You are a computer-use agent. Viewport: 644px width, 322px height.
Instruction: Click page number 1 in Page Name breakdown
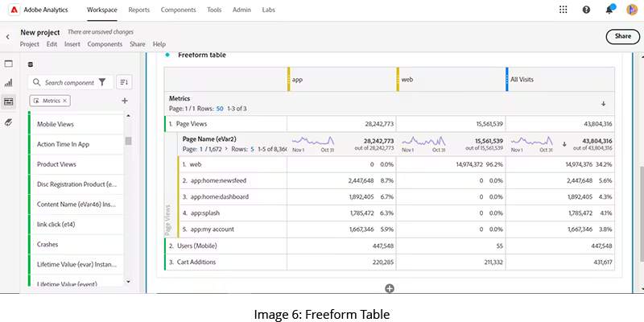point(201,150)
